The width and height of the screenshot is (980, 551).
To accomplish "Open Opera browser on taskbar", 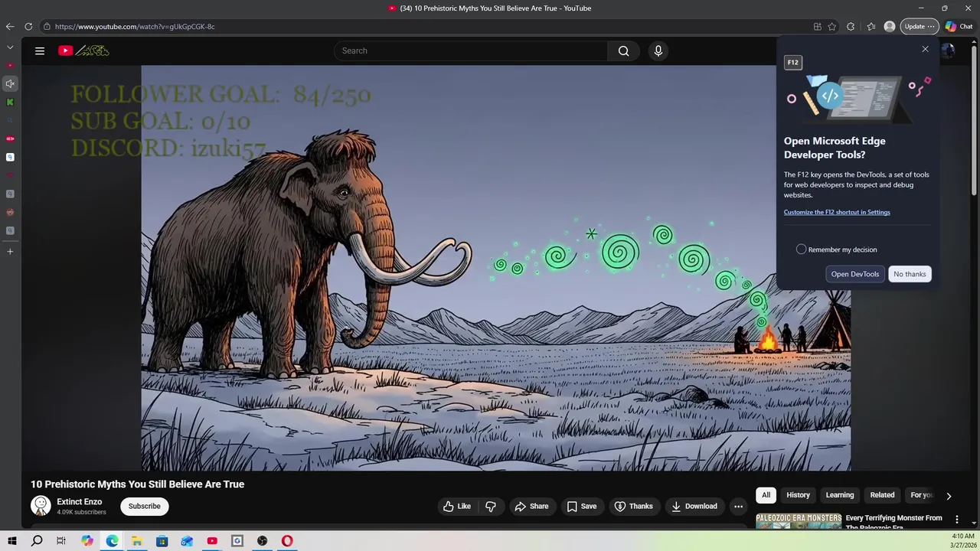I will point(287,541).
